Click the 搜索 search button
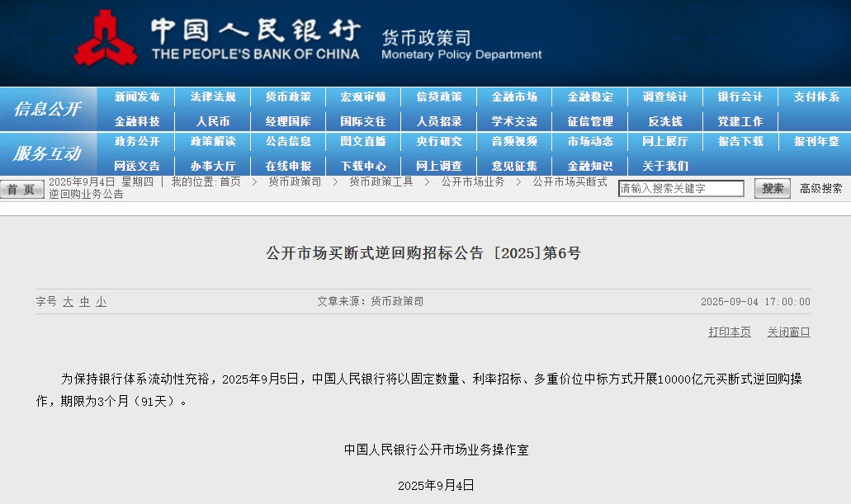This screenshot has height=504, width=851. (x=773, y=188)
